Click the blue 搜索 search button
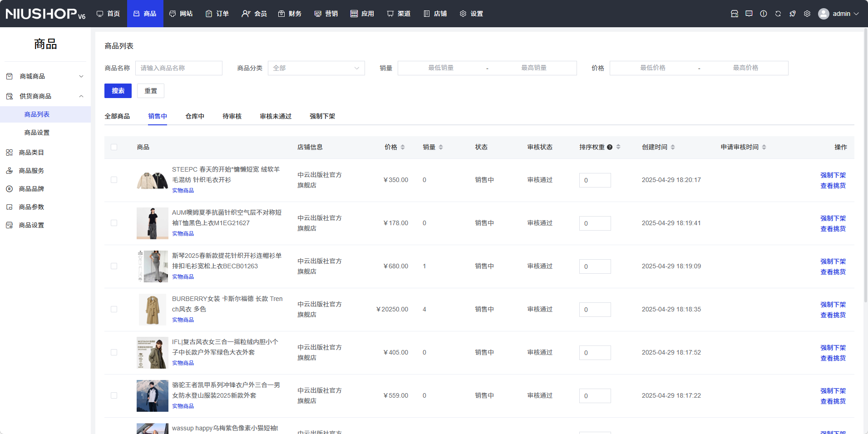This screenshot has height=434, width=868. pos(118,91)
